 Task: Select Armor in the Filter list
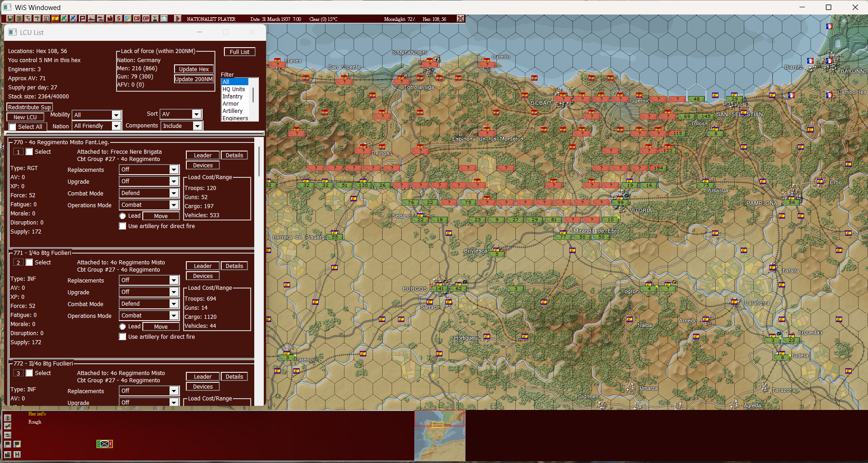230,103
